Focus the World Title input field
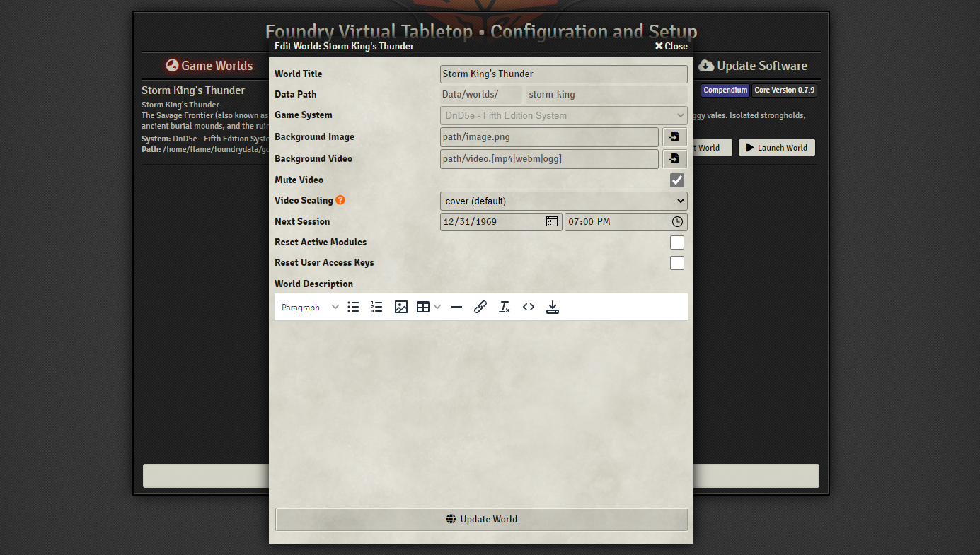Image resolution: width=980 pixels, height=555 pixels. tap(563, 74)
